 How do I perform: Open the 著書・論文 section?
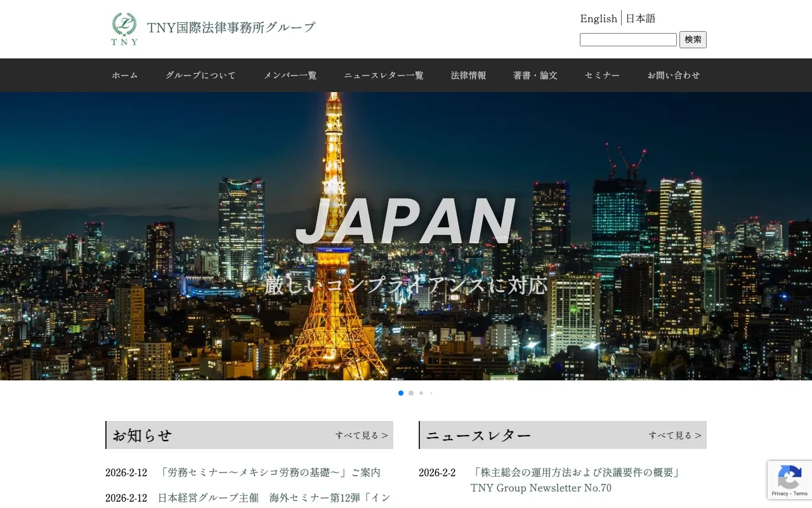(535, 75)
